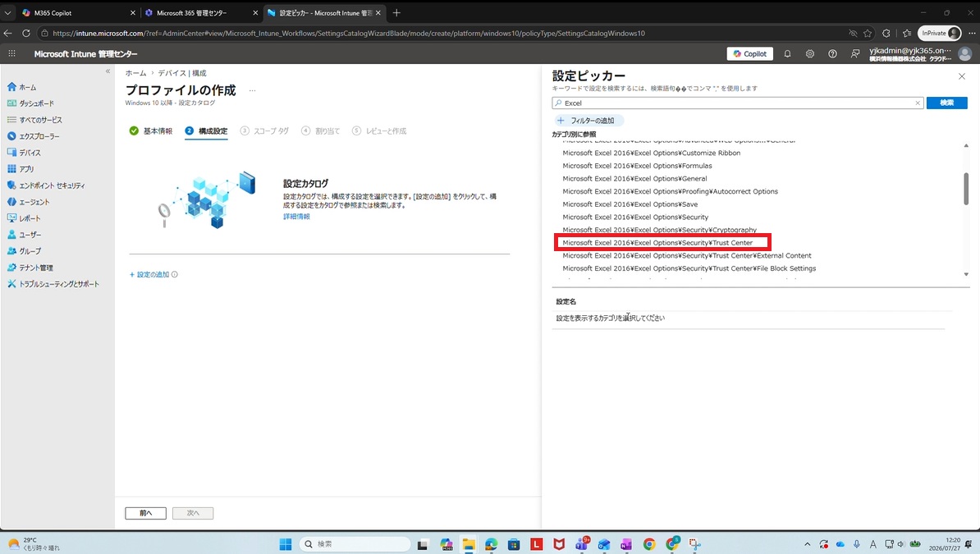Select Excel Options\Security category

coord(635,217)
